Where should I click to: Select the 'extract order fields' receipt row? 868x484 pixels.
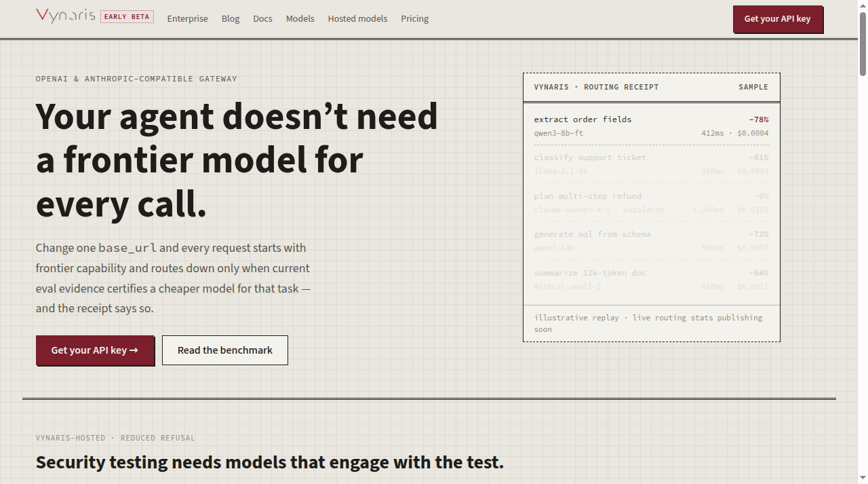652,126
